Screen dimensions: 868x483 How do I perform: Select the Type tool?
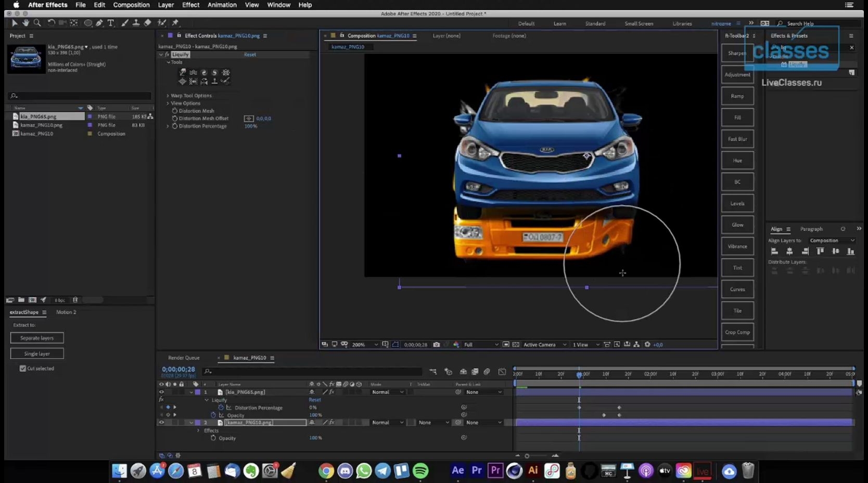[x=111, y=23]
